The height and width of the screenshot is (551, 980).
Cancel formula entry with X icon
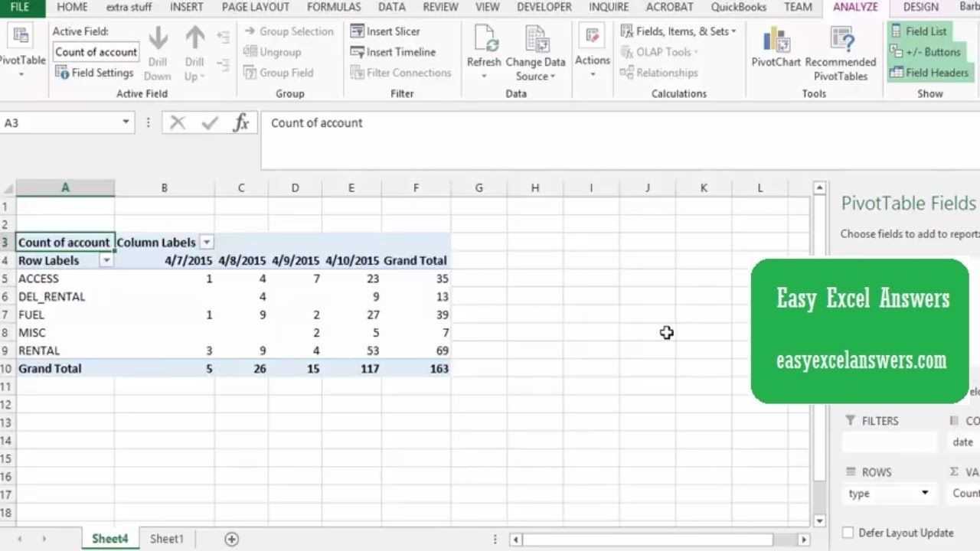(178, 122)
